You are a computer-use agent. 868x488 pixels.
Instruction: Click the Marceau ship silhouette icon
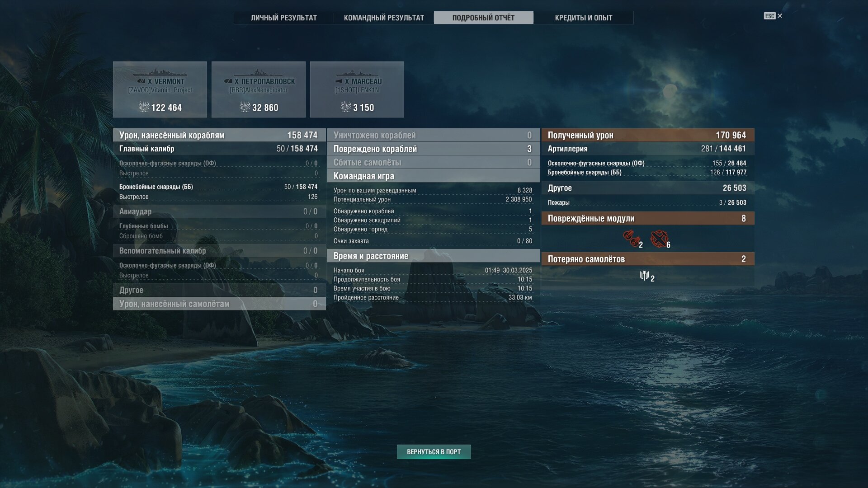click(357, 73)
